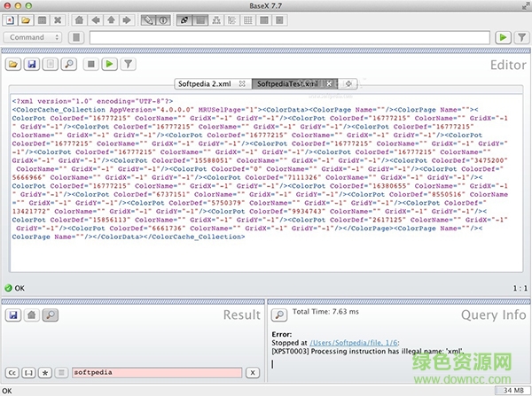Screen dimensions: 532x396
Task: Click the filter funnel icon at top right
Action: 520,37
